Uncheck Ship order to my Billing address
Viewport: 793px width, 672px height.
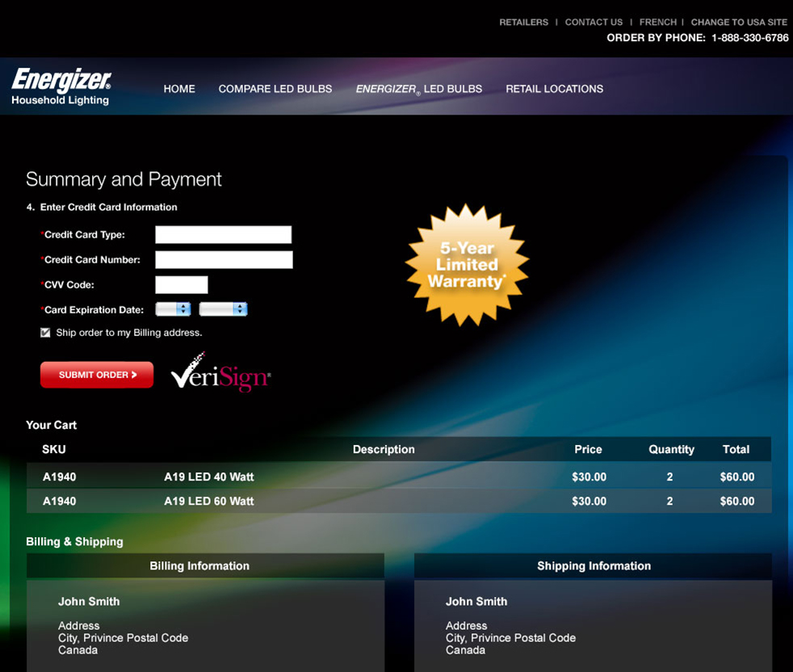click(x=45, y=333)
